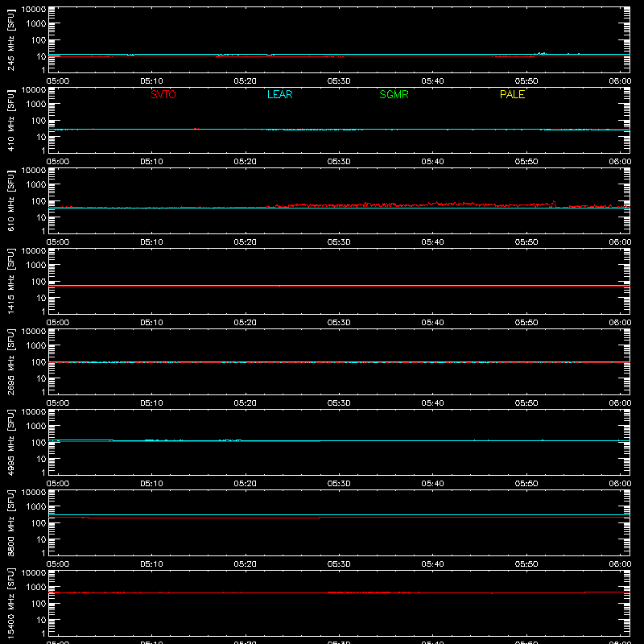644x644 pixels.
Task: Select the 1415 MHz [SFU] axis title
Action: click(11, 281)
